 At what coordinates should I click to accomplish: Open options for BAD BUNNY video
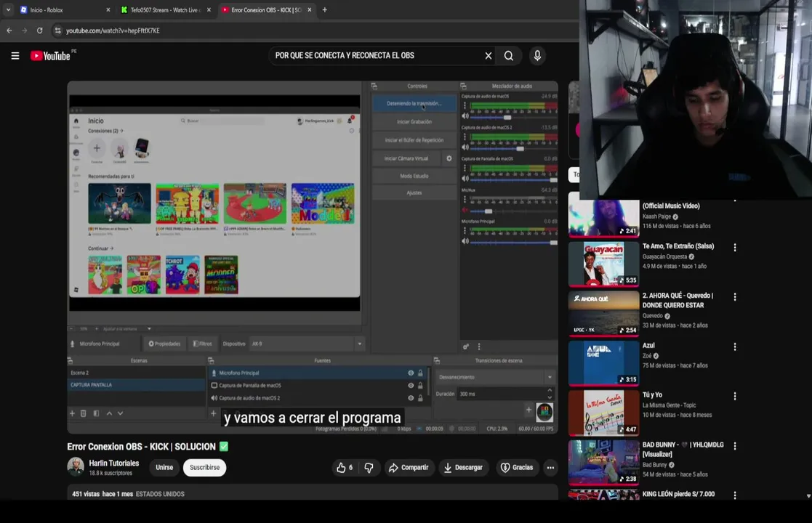click(735, 446)
